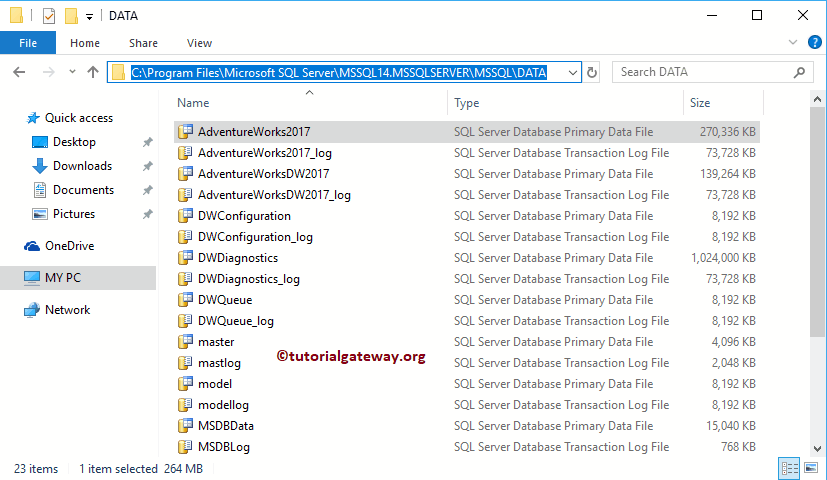Click New folder icon in title bar
This screenshot has width=827, height=480.
(x=71, y=16)
